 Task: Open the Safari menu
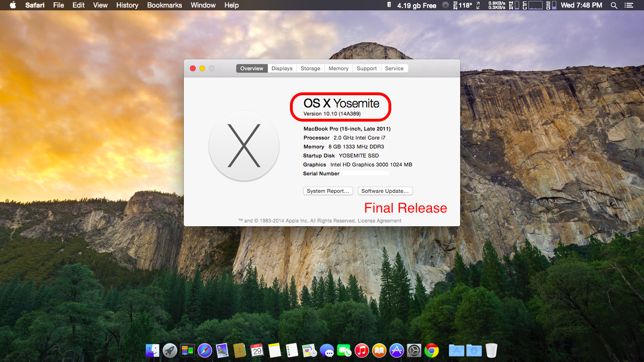click(x=35, y=5)
